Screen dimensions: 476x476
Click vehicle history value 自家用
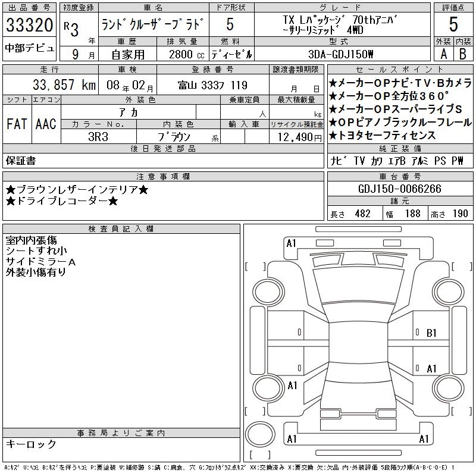click(x=128, y=55)
